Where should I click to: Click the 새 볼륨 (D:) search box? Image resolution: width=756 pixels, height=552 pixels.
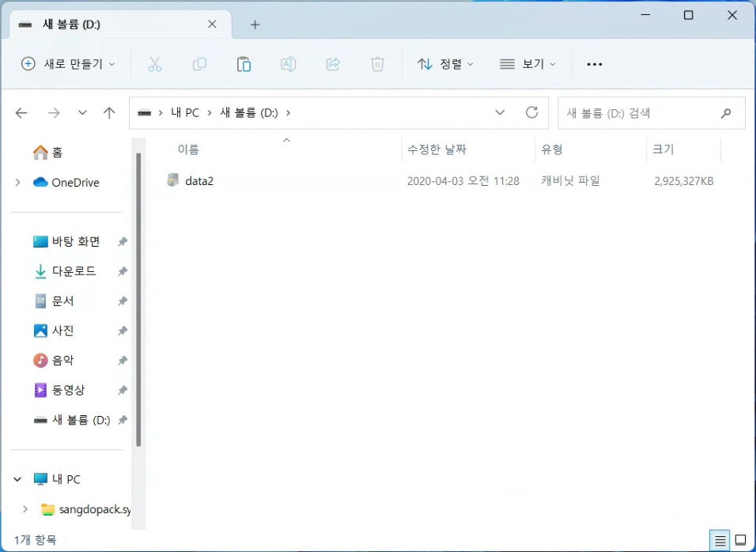639,113
